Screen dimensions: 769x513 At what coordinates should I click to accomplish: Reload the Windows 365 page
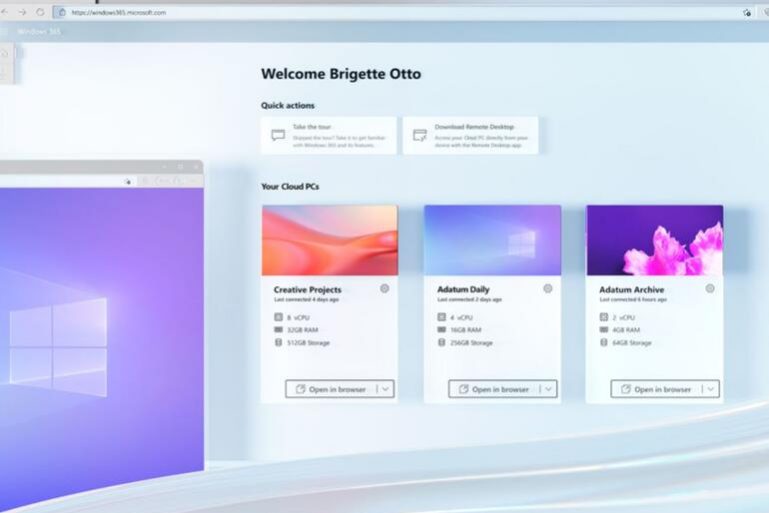(x=40, y=12)
